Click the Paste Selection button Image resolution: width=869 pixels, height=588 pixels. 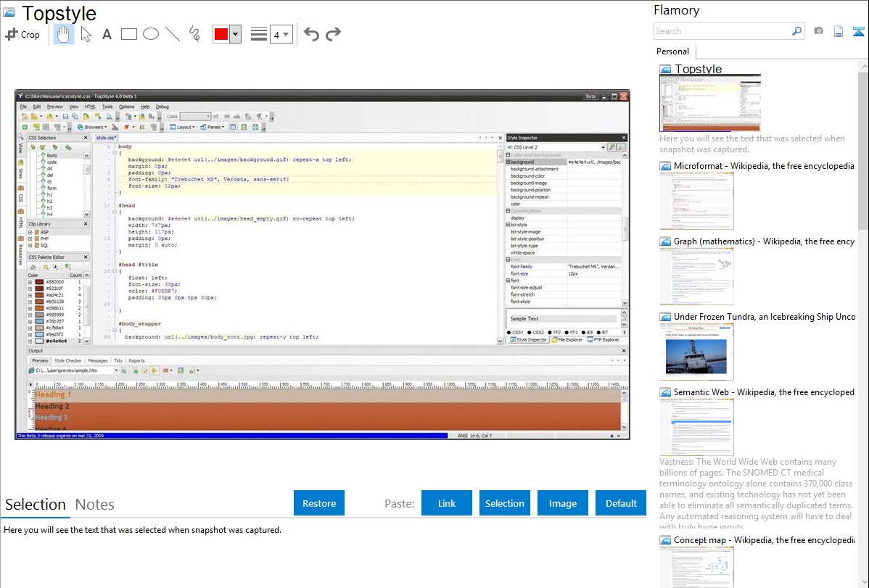(x=505, y=503)
